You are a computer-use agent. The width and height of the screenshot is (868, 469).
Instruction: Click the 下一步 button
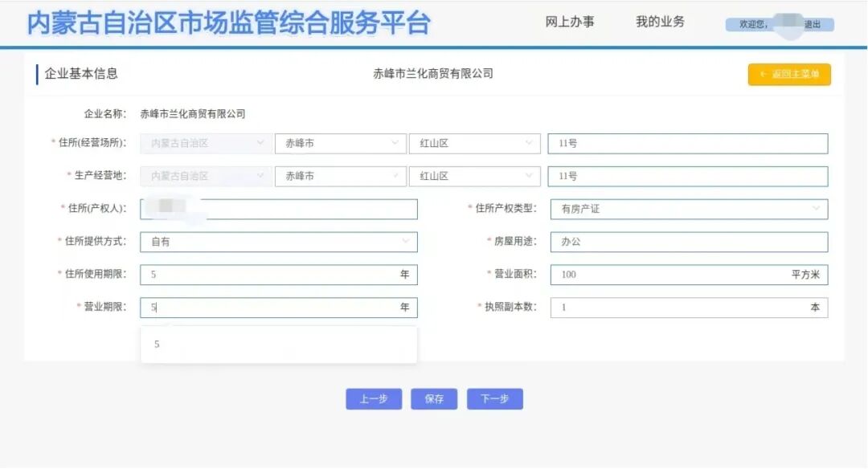point(495,399)
